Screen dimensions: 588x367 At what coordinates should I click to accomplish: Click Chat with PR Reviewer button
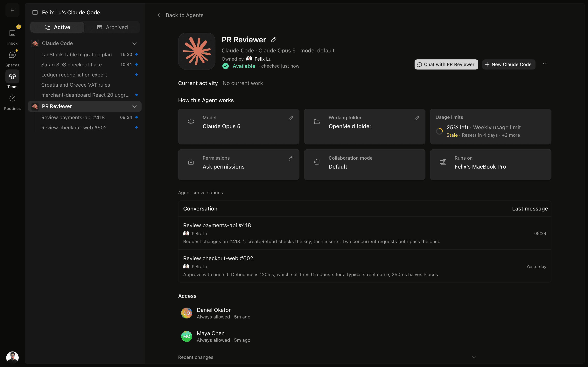pos(446,64)
